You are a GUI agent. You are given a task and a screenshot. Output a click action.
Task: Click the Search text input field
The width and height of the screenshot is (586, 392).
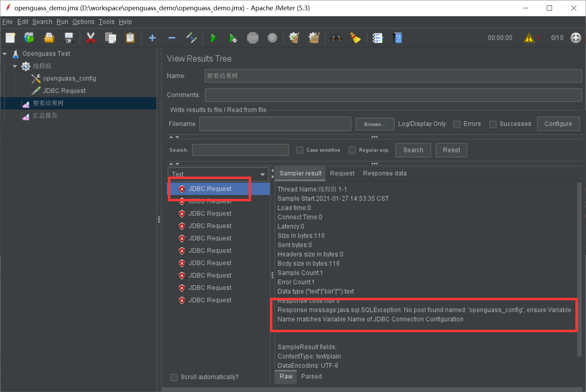240,150
